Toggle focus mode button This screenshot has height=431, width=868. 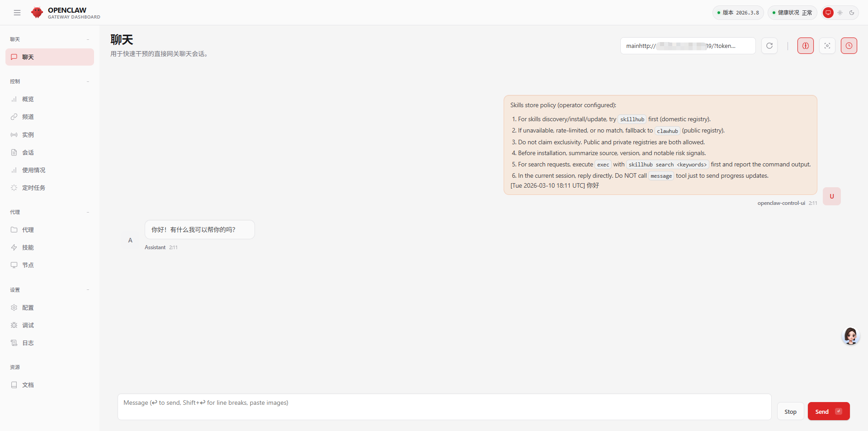tap(827, 46)
